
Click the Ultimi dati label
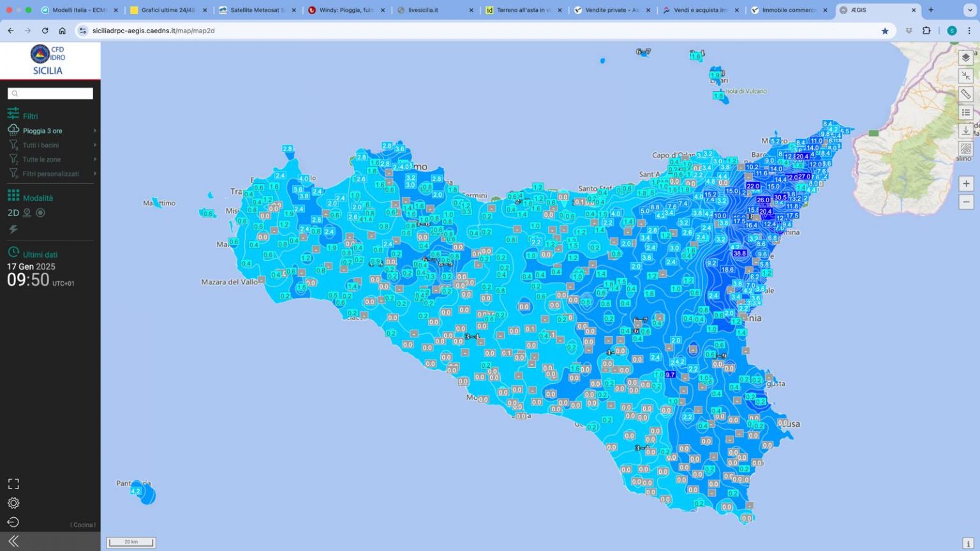point(40,254)
